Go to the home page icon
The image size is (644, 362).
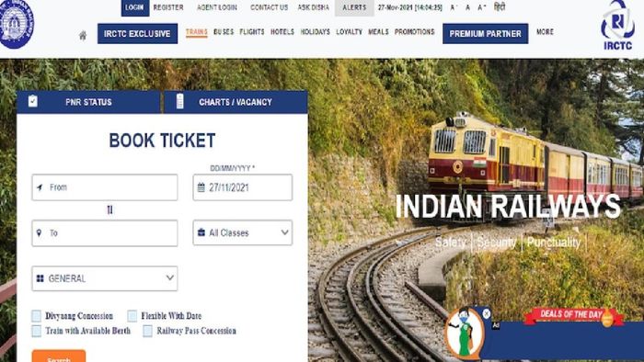point(83,36)
